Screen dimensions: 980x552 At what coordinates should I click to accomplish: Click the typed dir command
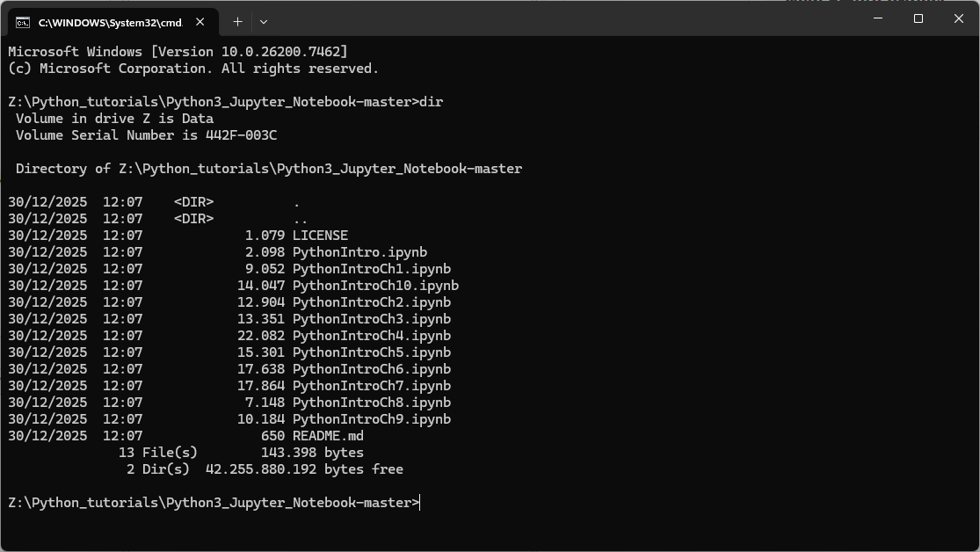click(431, 102)
